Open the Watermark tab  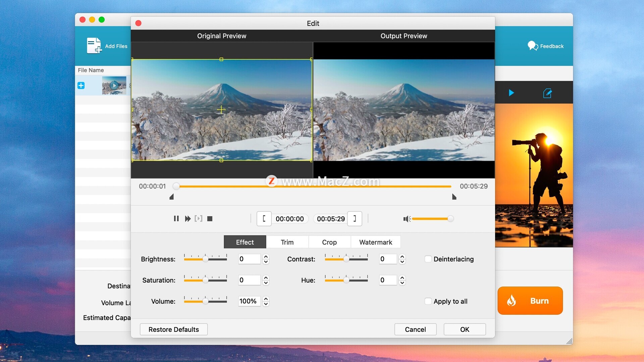375,242
